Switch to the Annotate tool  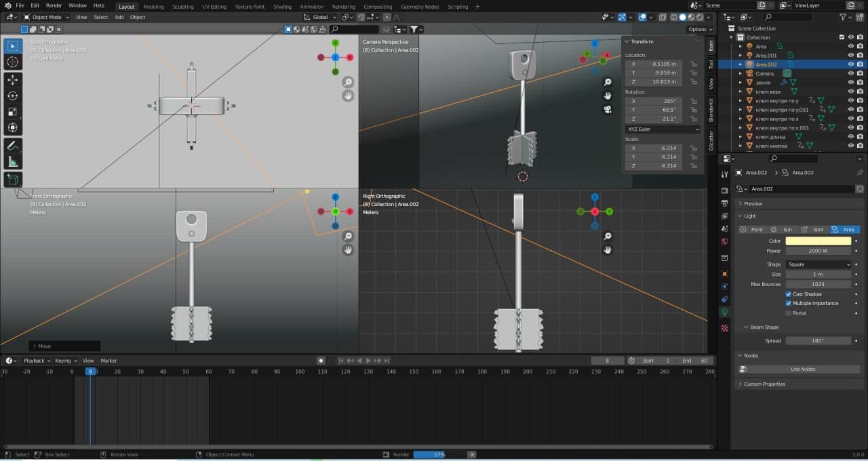pos(12,145)
